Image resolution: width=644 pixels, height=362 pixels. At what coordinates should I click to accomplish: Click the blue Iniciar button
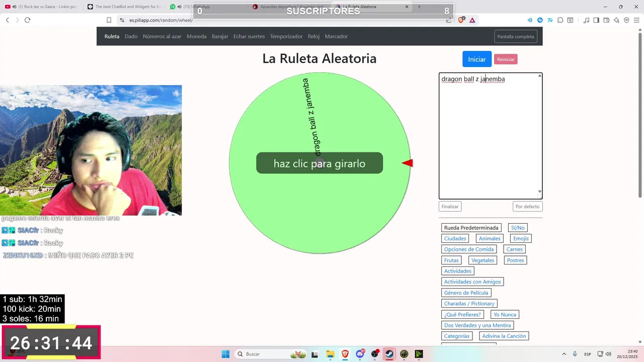pos(477,59)
